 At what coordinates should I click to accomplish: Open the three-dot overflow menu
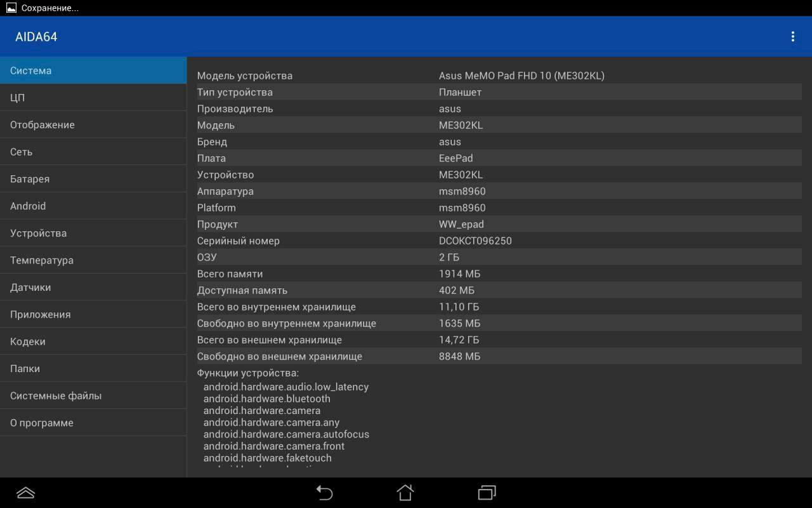[792, 37]
